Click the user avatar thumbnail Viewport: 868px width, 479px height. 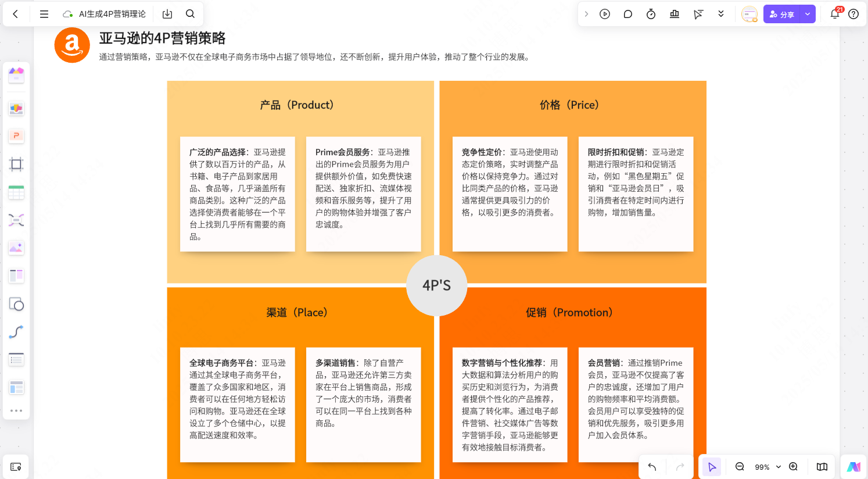point(749,14)
